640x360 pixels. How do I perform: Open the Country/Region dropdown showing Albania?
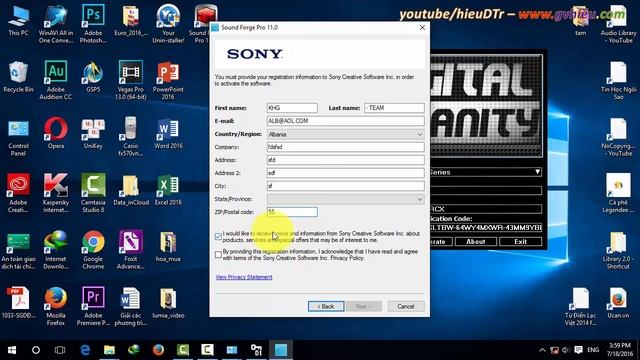click(x=345, y=134)
